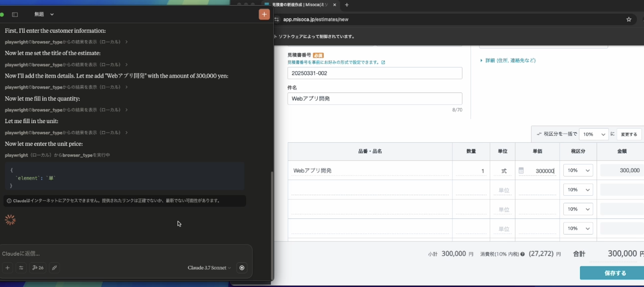Close the Misoca browser tab
Image resolution: width=644 pixels, height=287 pixels.
pos(334,5)
